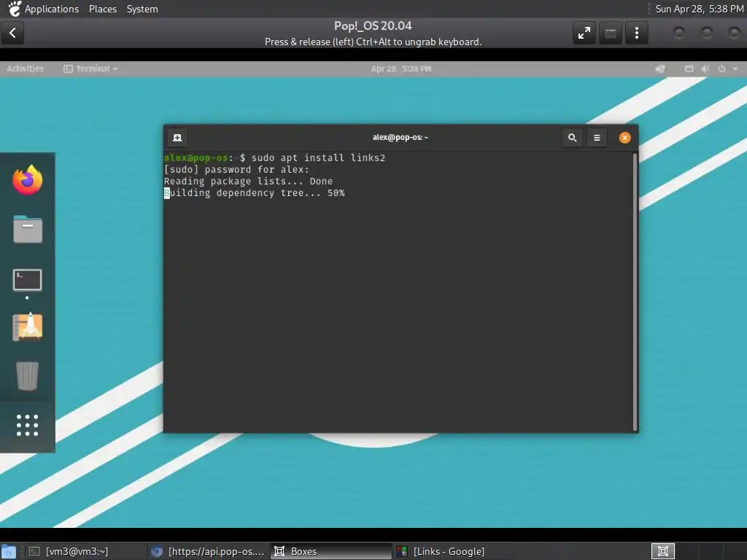
Task: Open Pop!_Shop rocket icon in dock
Action: [27, 327]
